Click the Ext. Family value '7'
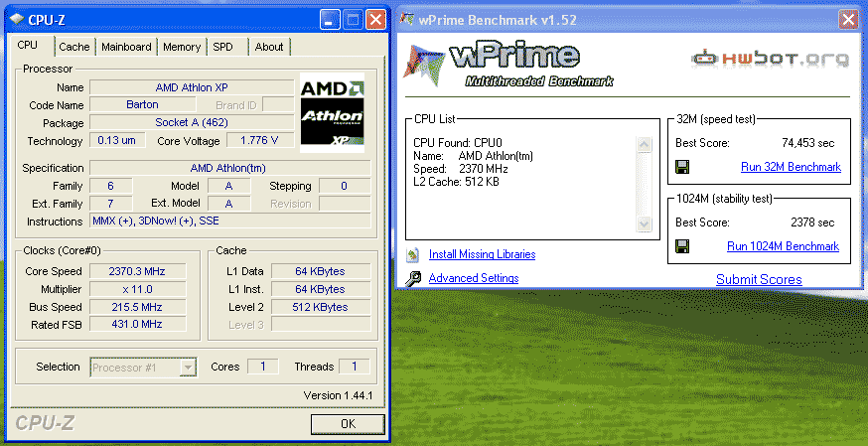This screenshot has width=868, height=446. (110, 204)
